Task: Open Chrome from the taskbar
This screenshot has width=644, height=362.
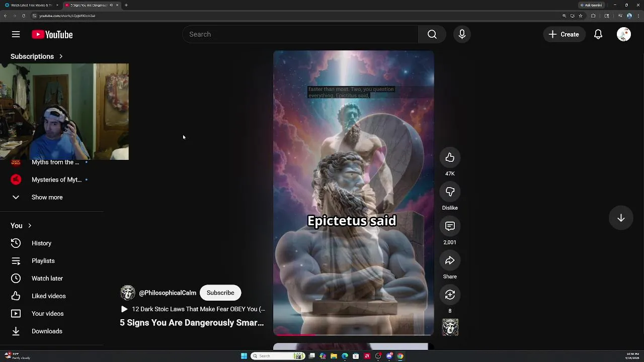Action: (400, 356)
